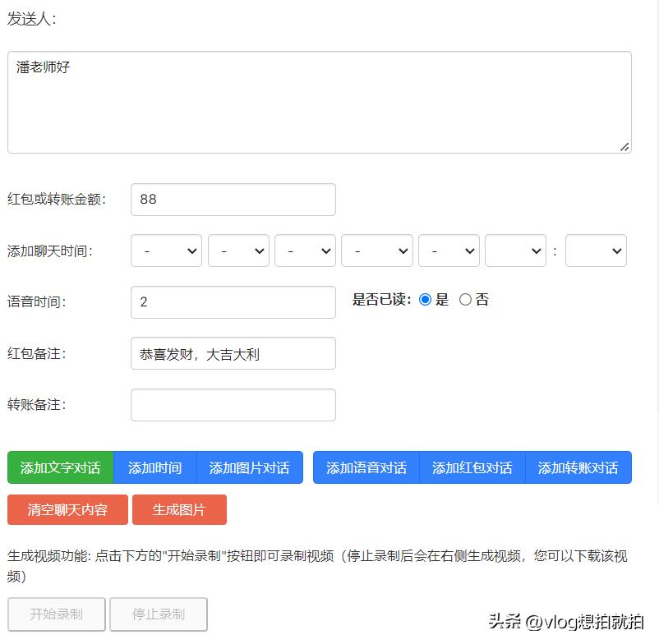659x644 pixels.
Task: Click the 语音时间 input showing 2
Action: [233, 302]
